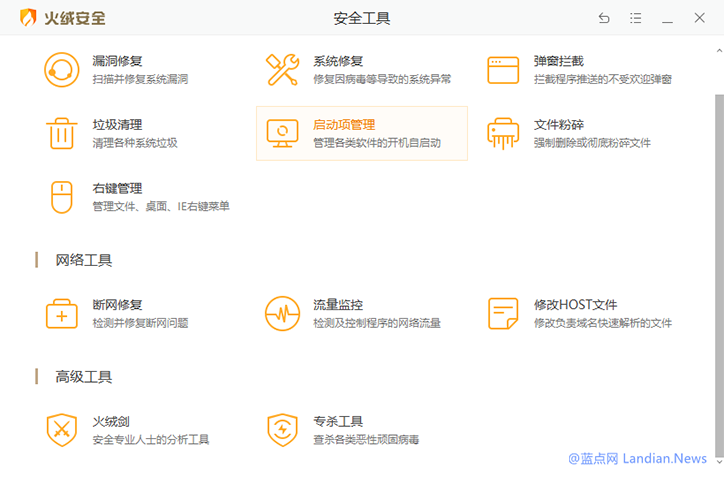Open the 流量监控 traffic monitor icon
Viewport: 724px width, 477px height.
tap(282, 313)
